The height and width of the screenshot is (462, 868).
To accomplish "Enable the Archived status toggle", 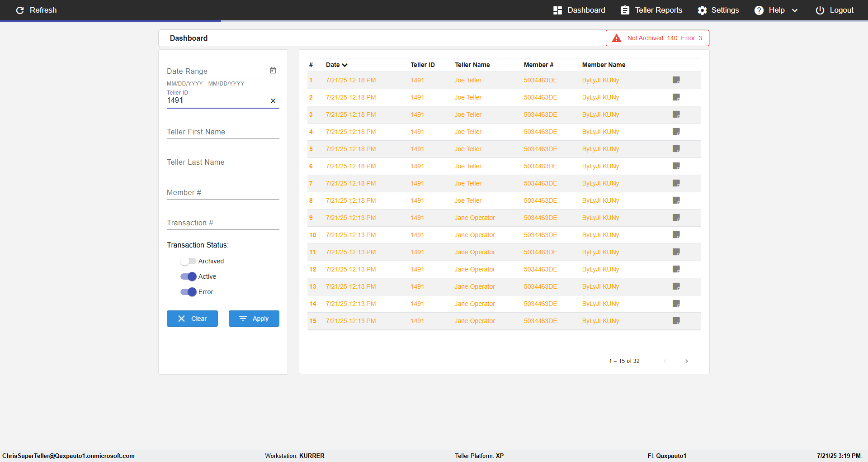I will 188,261.
